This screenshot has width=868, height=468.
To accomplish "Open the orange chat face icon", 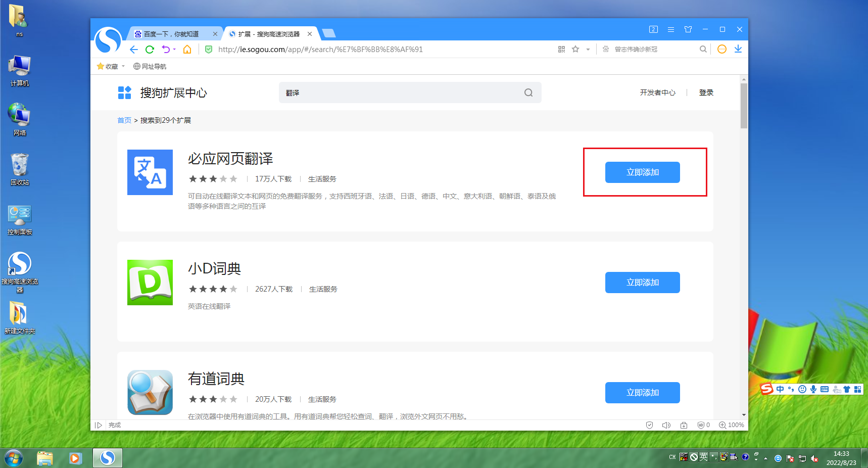I will point(722,49).
